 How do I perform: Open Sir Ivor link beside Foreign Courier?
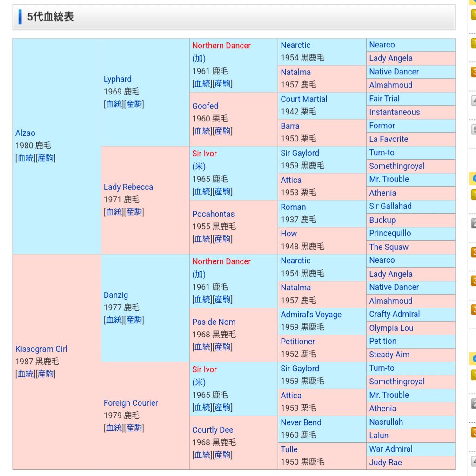(x=204, y=369)
